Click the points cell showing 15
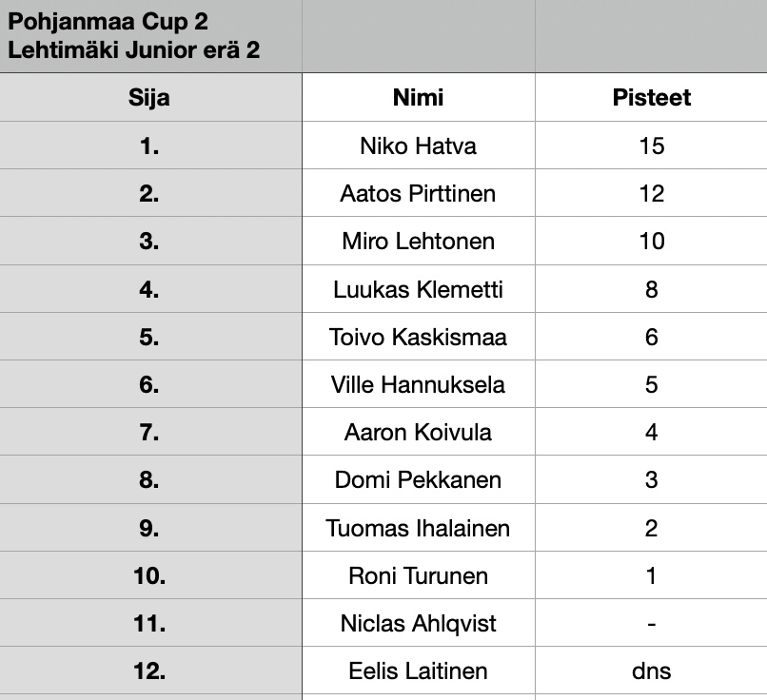The width and height of the screenshot is (767, 700). (x=651, y=146)
